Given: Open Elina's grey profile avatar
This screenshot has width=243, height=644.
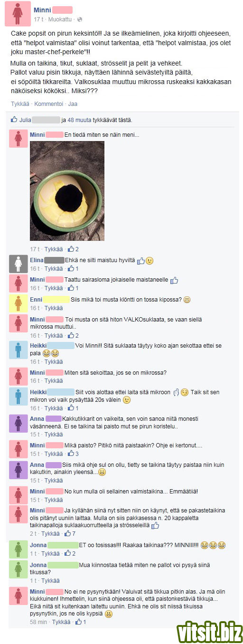Looking at the screenshot, I should tap(18, 265).
